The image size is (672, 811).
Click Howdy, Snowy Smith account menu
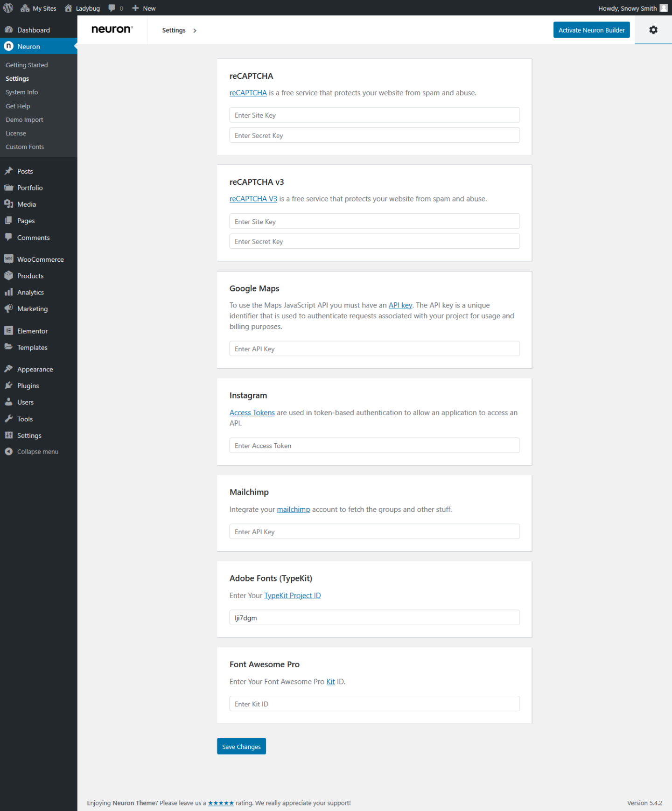pos(633,8)
